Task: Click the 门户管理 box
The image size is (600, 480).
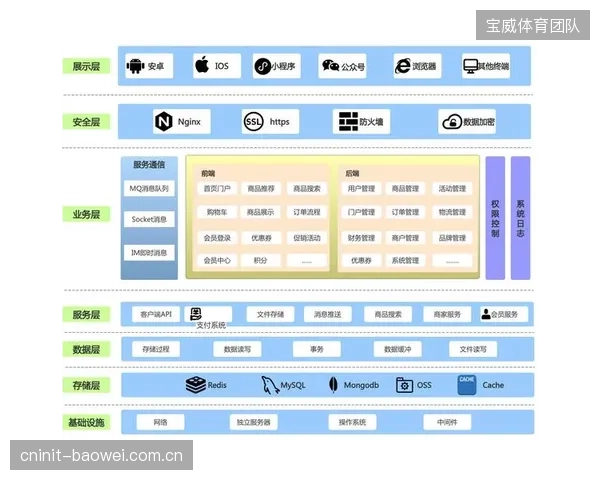Action: pos(361,212)
